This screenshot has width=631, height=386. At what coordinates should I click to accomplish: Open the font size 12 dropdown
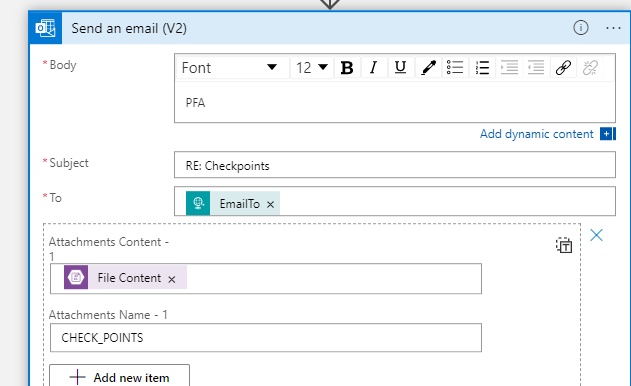[312, 67]
